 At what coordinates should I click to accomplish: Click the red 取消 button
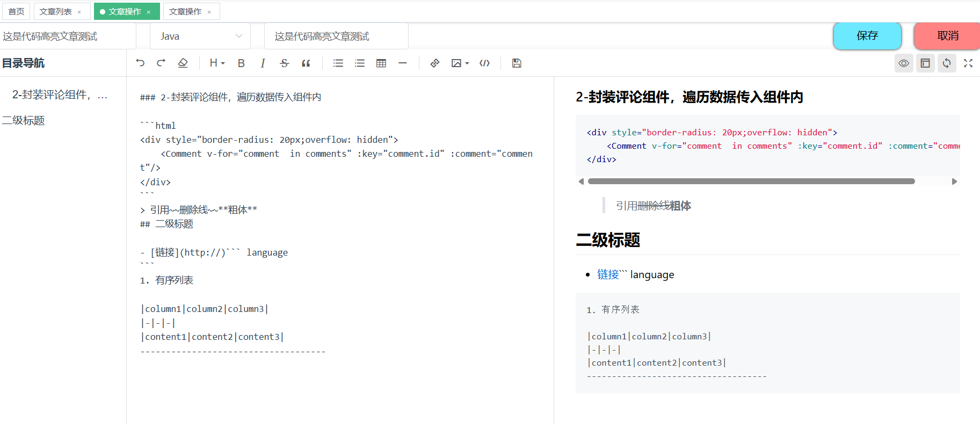click(947, 35)
